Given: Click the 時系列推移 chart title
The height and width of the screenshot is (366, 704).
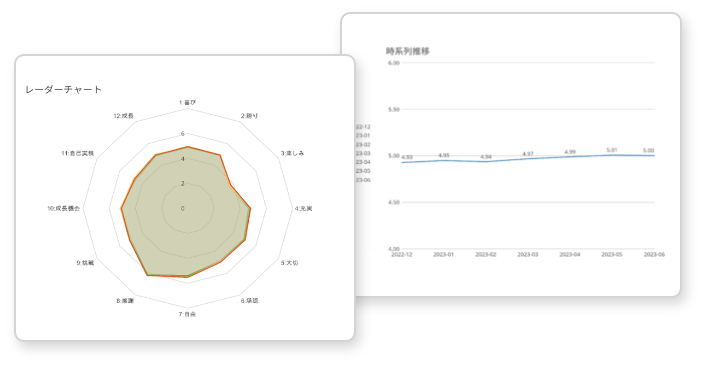Looking at the screenshot, I should (408, 51).
